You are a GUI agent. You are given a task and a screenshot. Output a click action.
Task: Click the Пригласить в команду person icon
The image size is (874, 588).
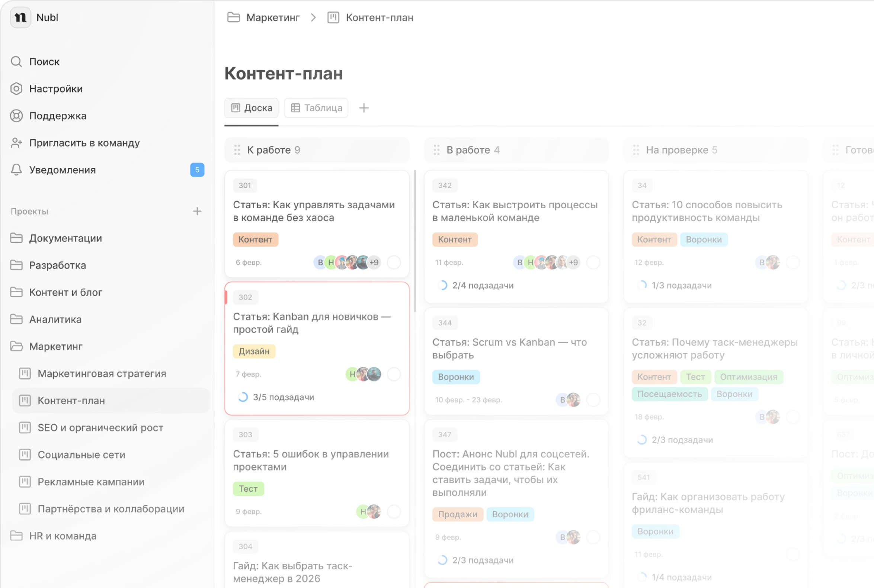point(16,142)
